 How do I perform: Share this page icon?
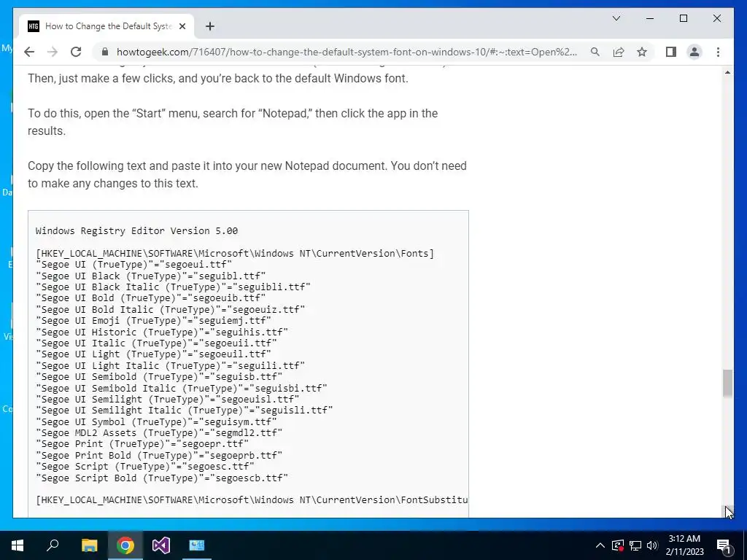click(x=619, y=52)
